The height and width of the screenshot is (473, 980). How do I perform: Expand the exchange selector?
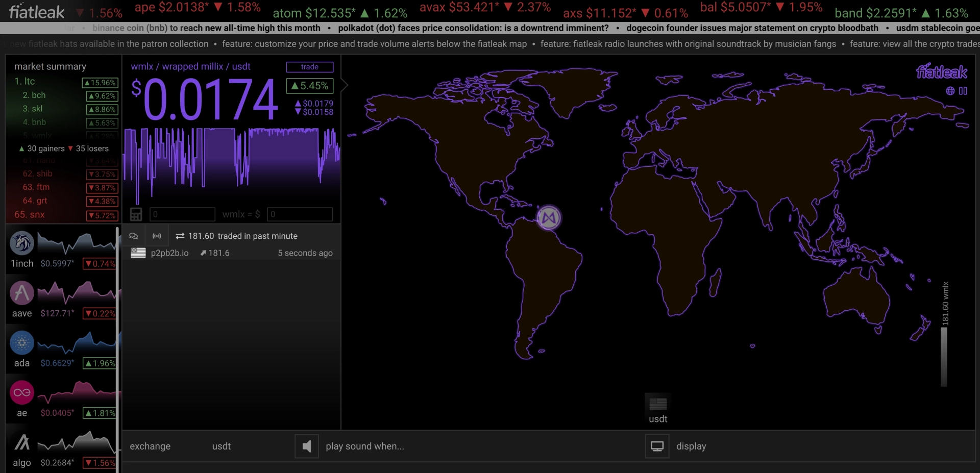(150, 446)
